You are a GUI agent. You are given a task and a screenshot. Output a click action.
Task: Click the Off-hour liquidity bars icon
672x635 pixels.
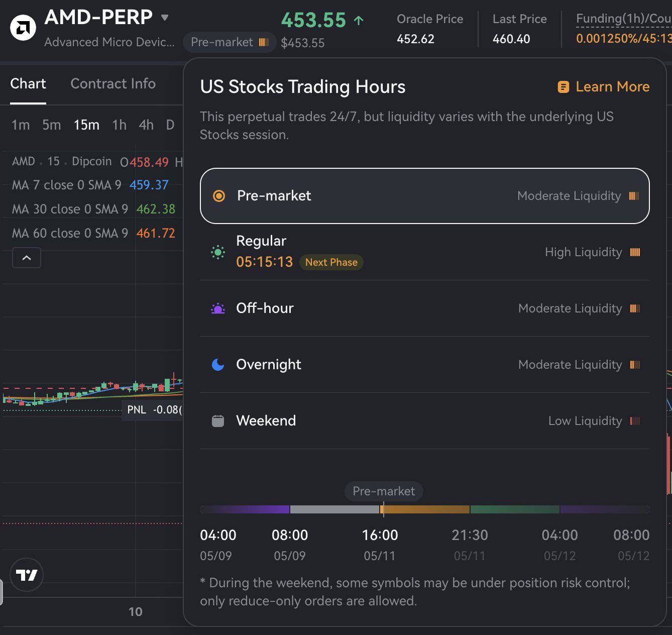tap(635, 308)
